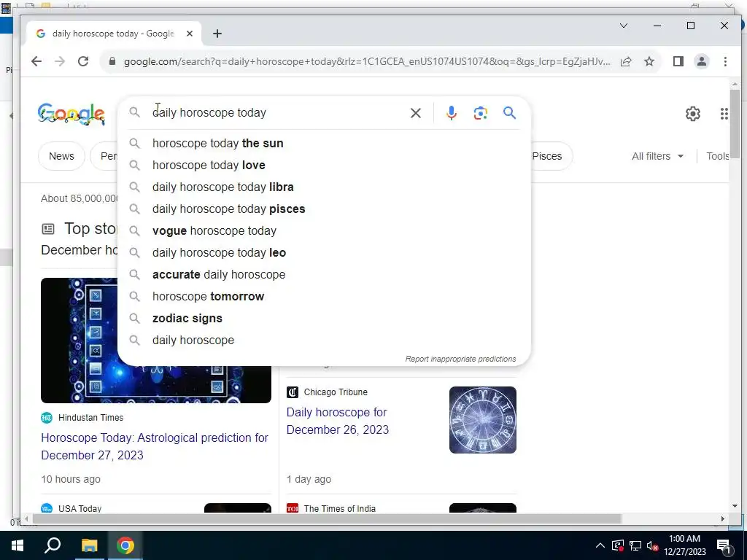Click the browser forward arrow

tap(60, 61)
